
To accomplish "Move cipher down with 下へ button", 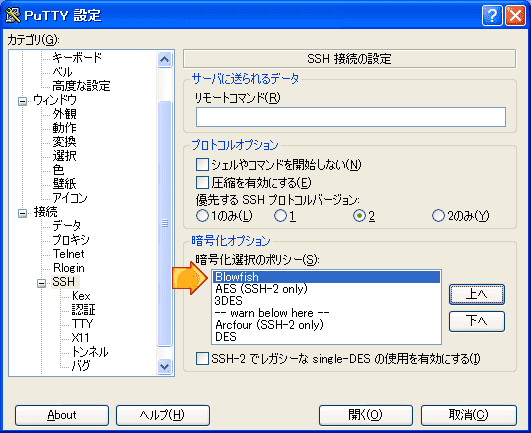I will 477,321.
